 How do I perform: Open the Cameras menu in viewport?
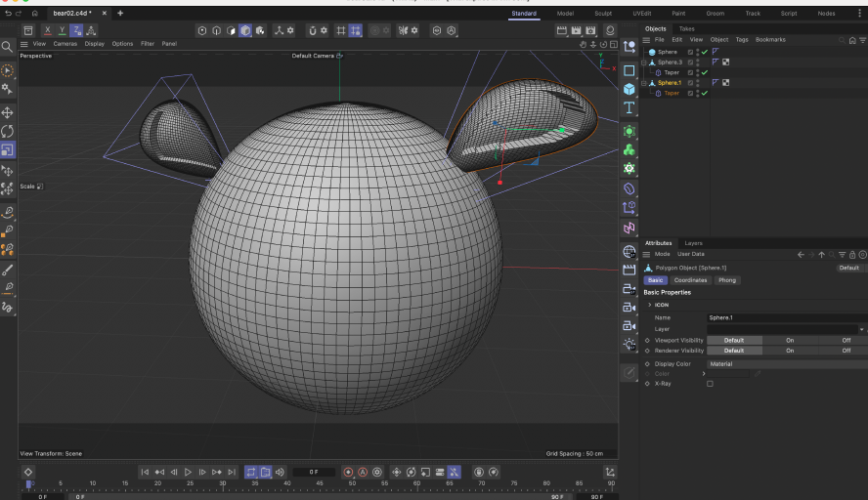click(x=65, y=44)
